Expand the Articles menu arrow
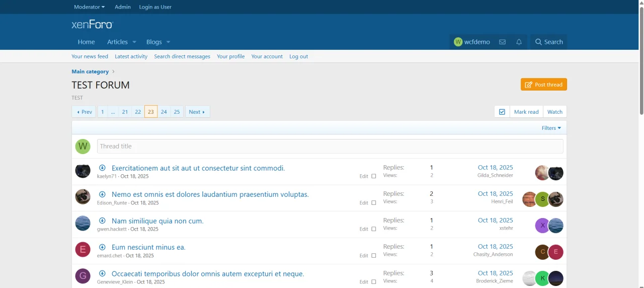Screen dimensions: 644x288 pos(134,42)
